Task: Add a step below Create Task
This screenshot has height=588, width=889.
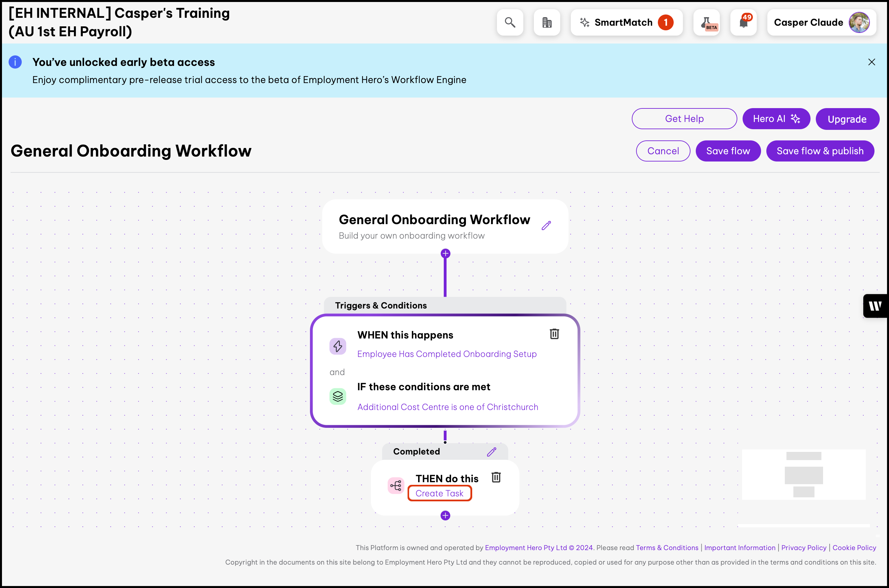Action: [x=445, y=515]
